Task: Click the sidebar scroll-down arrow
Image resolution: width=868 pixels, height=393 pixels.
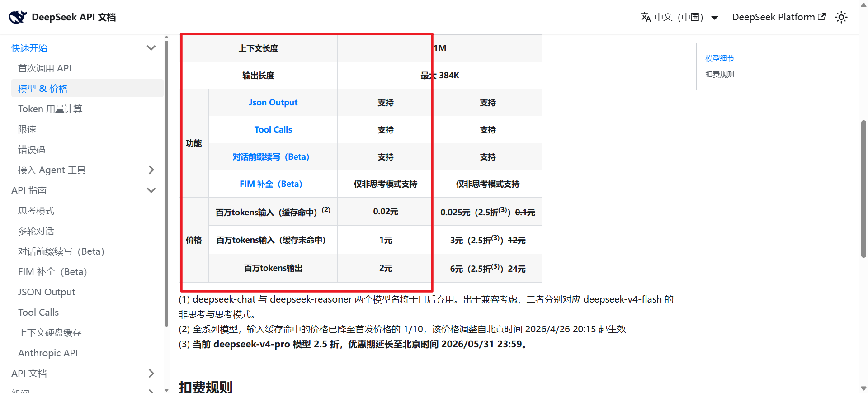Action: tap(166, 389)
